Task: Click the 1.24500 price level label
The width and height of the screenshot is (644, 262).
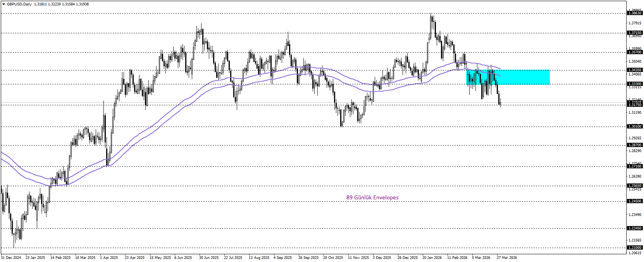Action: coord(635,201)
